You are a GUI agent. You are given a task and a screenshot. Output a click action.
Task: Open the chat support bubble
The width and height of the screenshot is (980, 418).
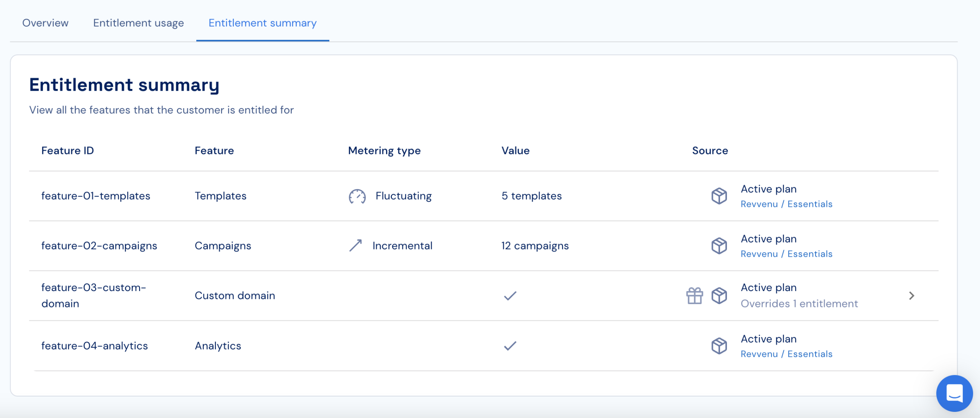954,394
